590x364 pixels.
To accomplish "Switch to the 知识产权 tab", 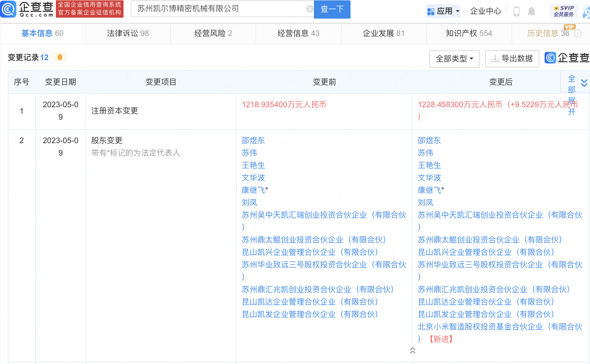I will [469, 33].
